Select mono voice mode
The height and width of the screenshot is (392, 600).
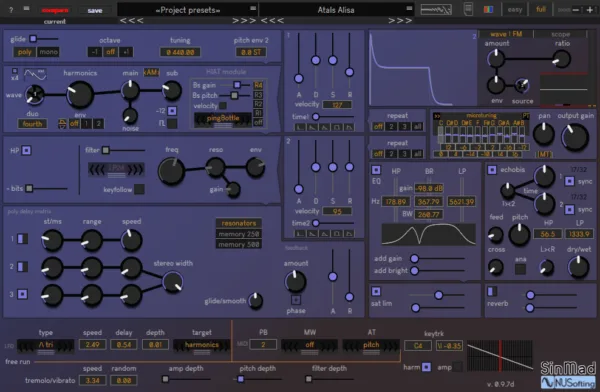[48, 52]
